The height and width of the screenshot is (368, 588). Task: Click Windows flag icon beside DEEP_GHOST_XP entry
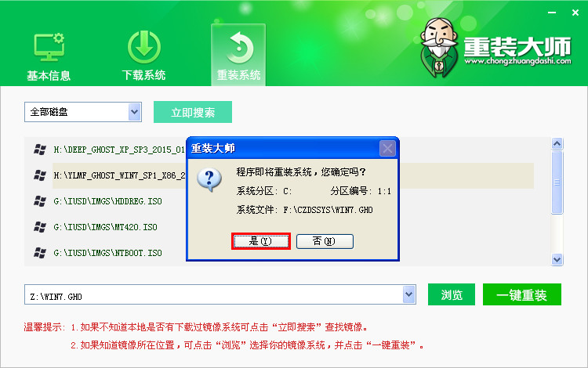click(40, 150)
